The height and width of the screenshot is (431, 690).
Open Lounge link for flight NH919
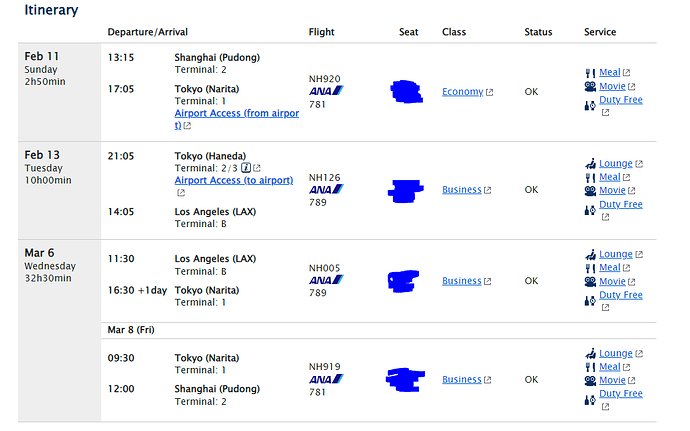(x=615, y=353)
